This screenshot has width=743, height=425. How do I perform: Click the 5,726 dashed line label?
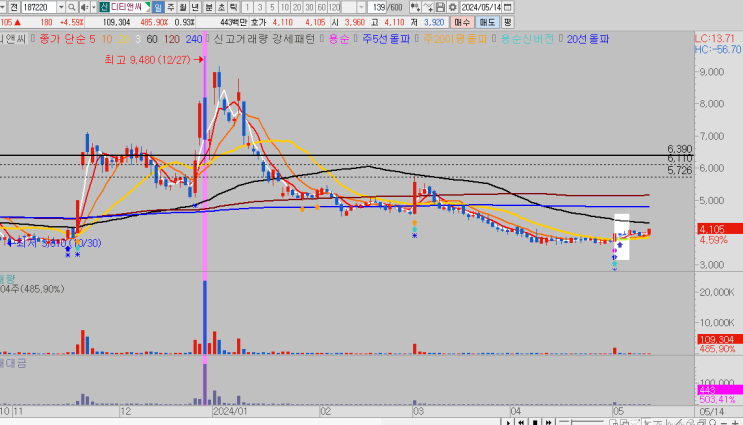point(680,170)
